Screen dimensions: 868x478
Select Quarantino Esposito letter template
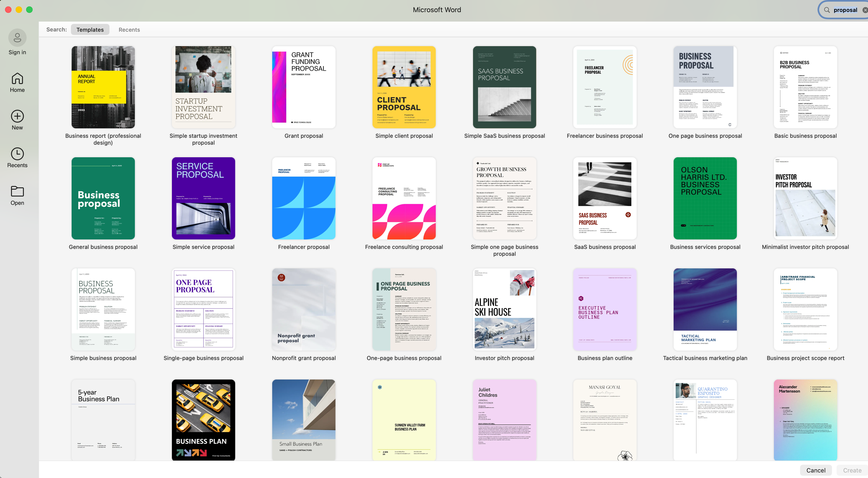[705, 420]
